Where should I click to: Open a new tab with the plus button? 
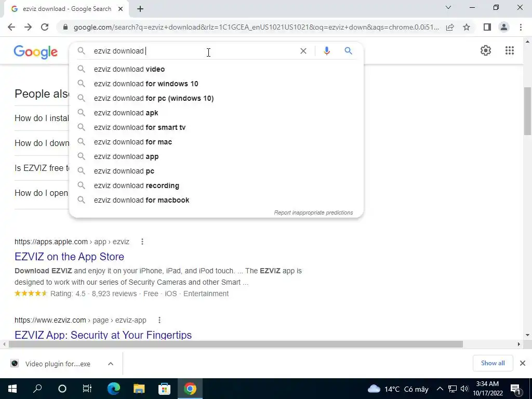[x=140, y=9]
